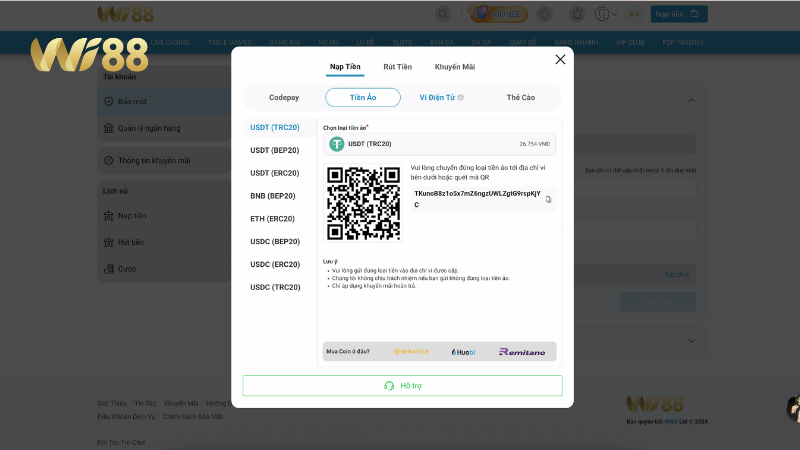Choose the Thẻ Cào payment method
This screenshot has width=800, height=450.
click(520, 97)
